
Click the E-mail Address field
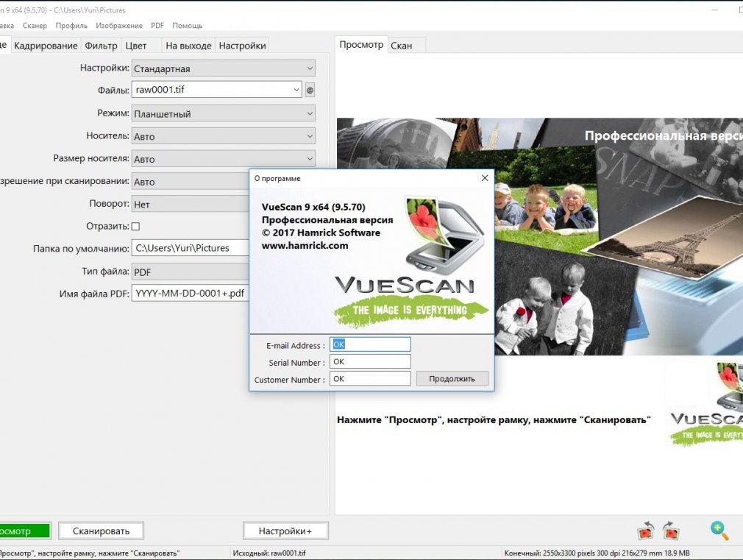[x=370, y=344]
